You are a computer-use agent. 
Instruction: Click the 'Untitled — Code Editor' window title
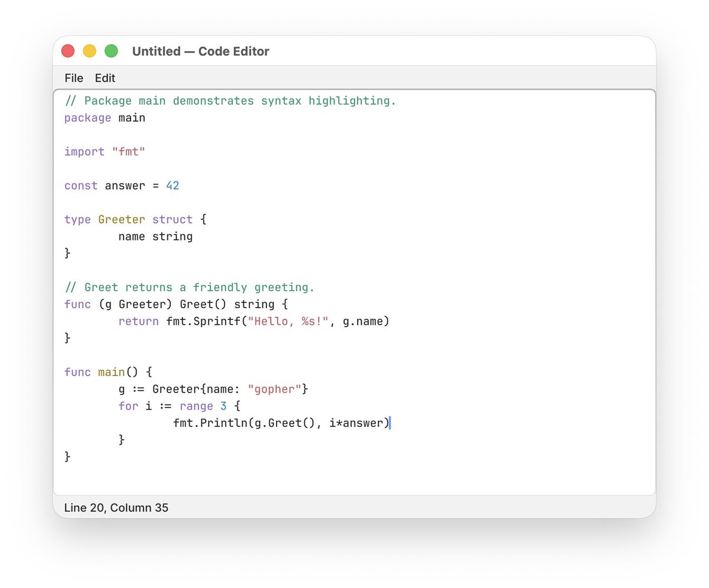(x=201, y=51)
